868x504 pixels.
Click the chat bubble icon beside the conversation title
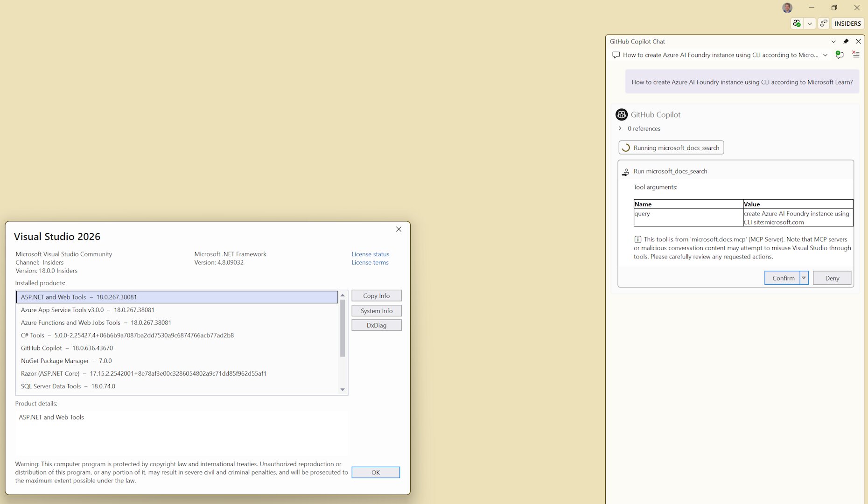[x=617, y=55]
